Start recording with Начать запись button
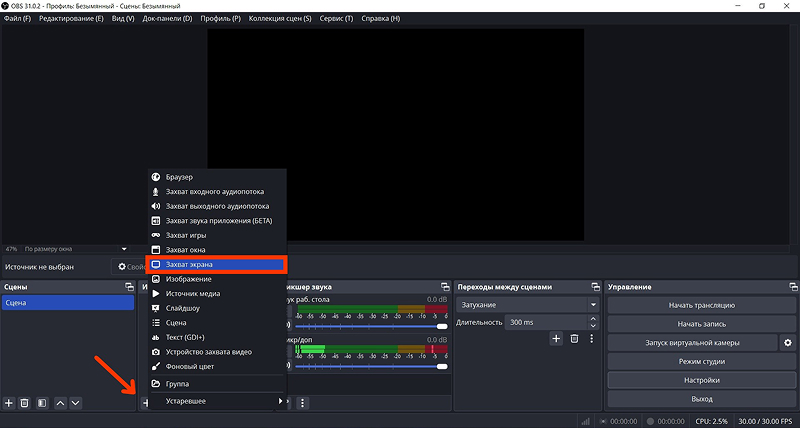 tap(702, 324)
